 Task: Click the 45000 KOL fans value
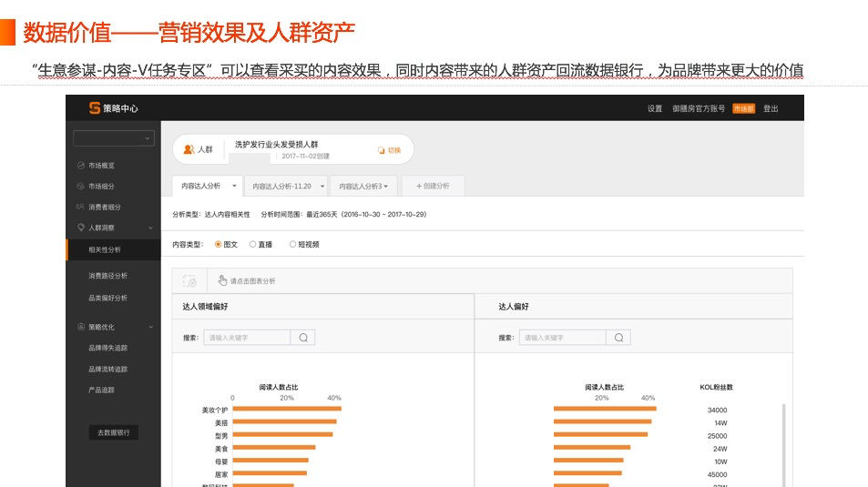(718, 475)
